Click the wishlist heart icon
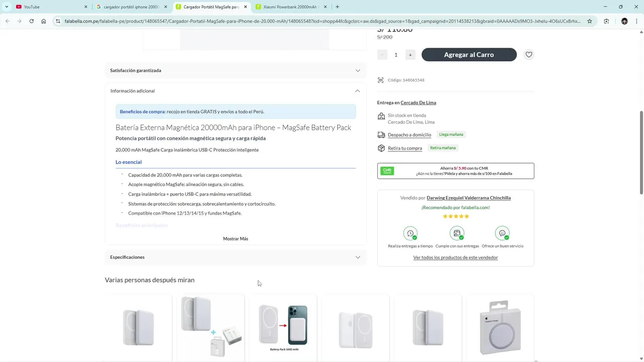The height and width of the screenshot is (362, 644). (528, 55)
